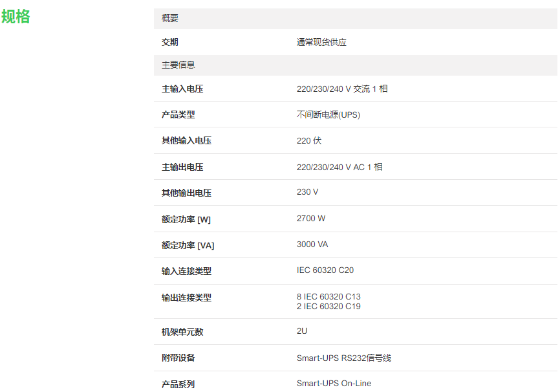Screen dimensions: 560x392
Task: Click the 交期 row label
Action: tap(170, 42)
